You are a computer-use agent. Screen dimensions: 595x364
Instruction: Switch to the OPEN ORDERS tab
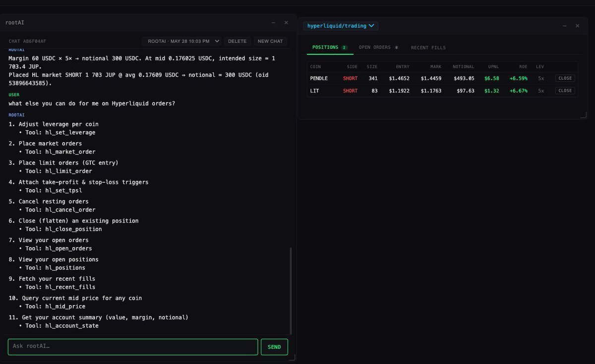pyautogui.click(x=378, y=48)
